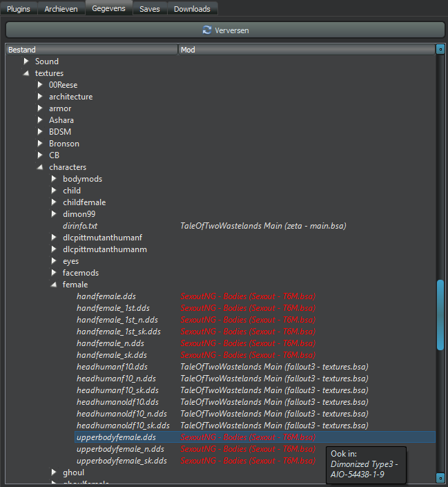Expand the Ashara folder
The width and height of the screenshot is (448, 487).
40,120
